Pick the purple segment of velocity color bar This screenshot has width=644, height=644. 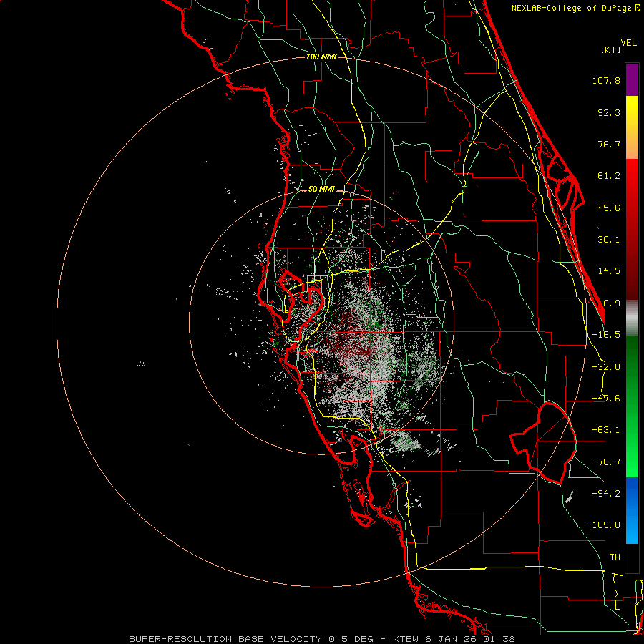pos(632,79)
